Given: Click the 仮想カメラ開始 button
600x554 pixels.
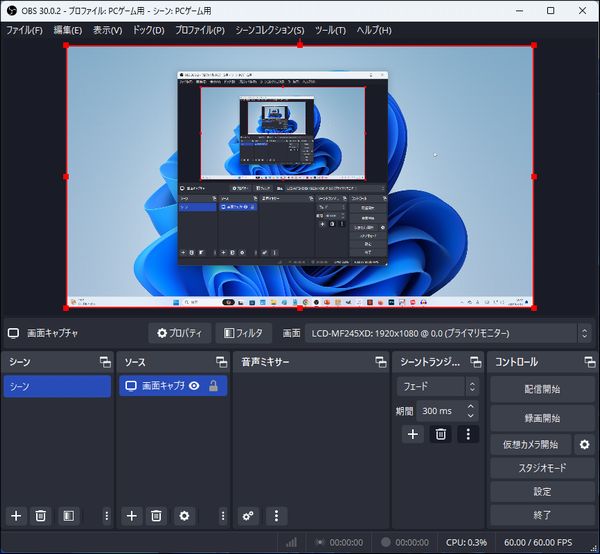Looking at the screenshot, I should [531, 445].
